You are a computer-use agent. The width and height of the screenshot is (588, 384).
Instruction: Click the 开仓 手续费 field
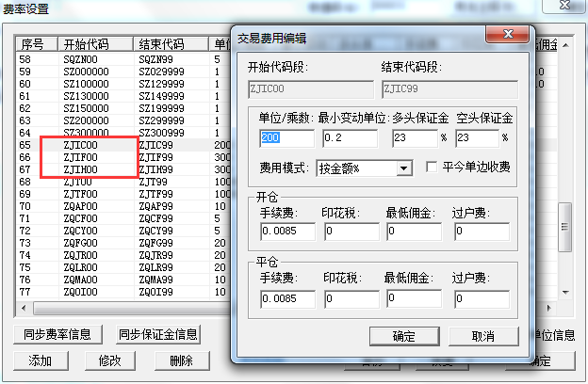pos(287,232)
